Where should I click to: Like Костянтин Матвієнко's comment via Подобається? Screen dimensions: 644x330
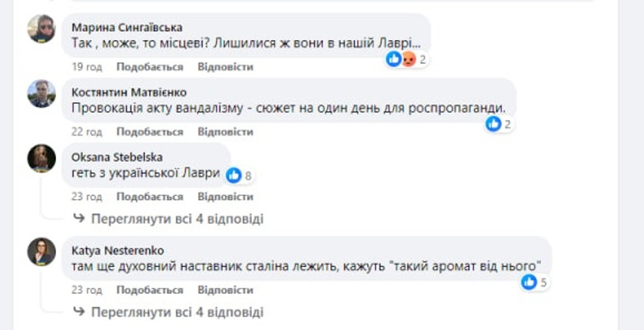[150, 132]
